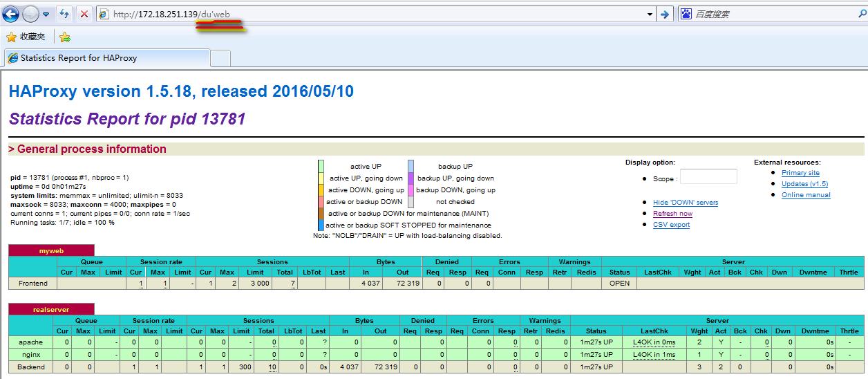Click the Frontend sessions total value 7
This screenshot has height=379, width=868.
pos(293,284)
